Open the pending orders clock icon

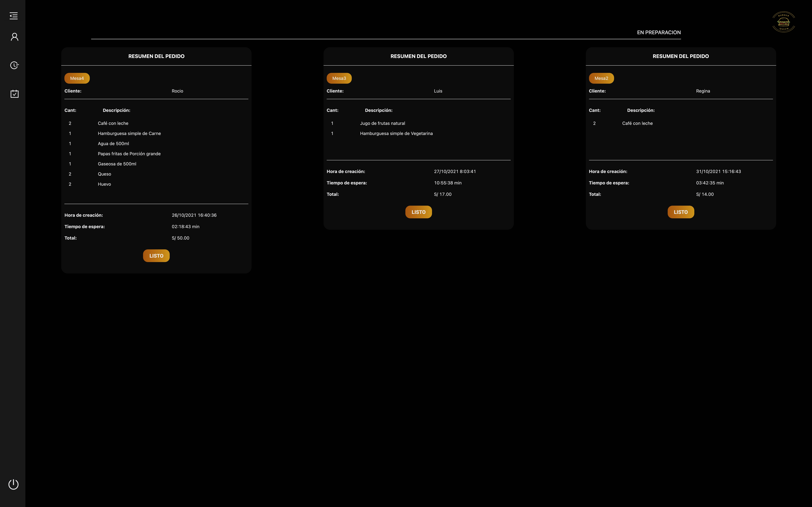tap(14, 65)
